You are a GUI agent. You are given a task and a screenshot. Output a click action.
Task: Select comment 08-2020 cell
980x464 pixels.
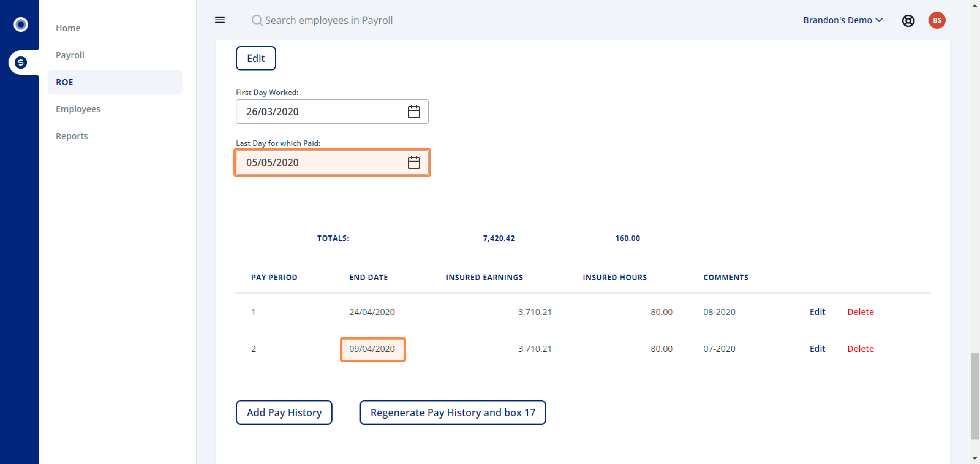pyautogui.click(x=719, y=312)
